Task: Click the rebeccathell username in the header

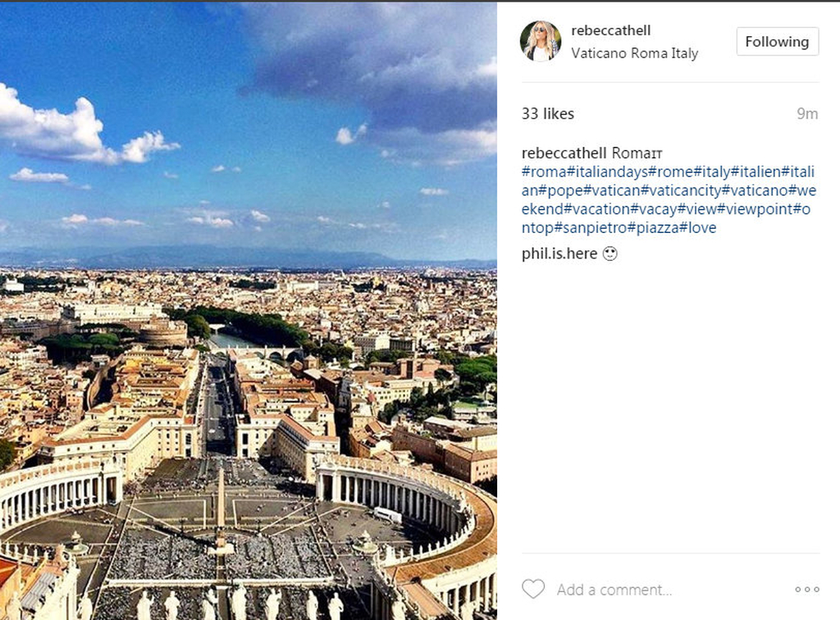Action: point(610,30)
